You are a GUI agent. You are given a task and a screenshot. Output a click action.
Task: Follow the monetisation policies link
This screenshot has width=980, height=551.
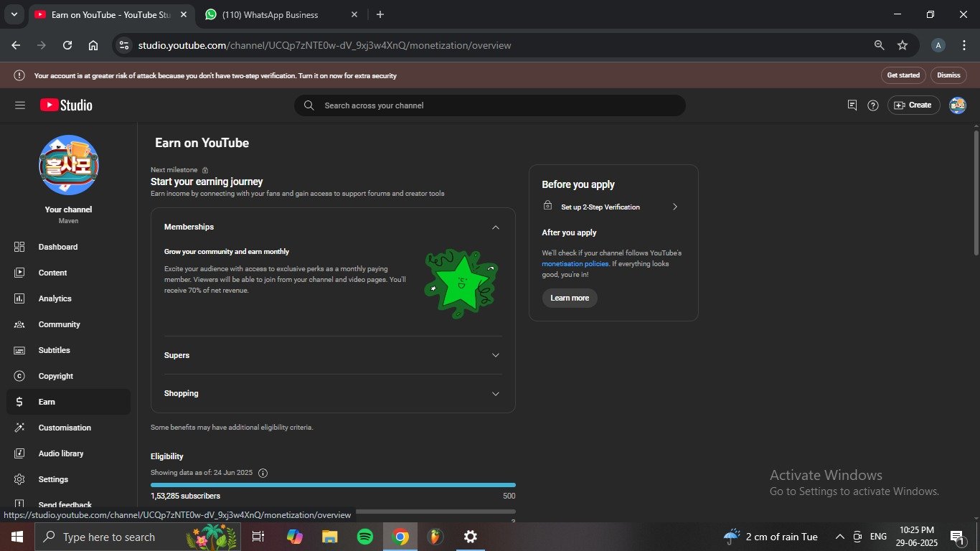(x=575, y=264)
